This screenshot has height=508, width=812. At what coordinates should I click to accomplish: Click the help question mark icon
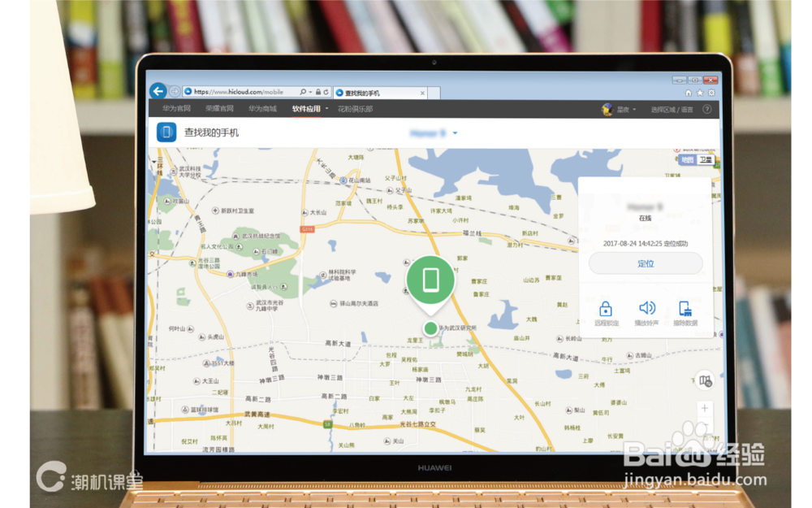pyautogui.click(x=707, y=110)
